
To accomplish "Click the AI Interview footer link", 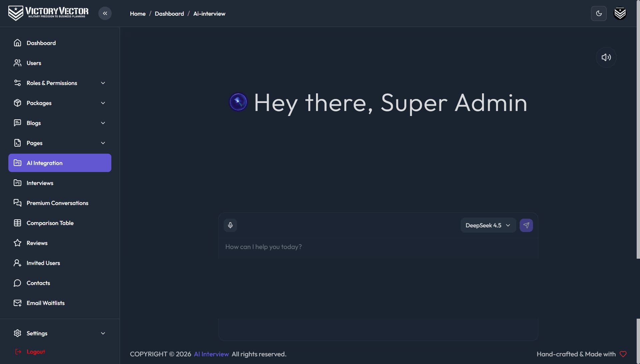I will [211, 354].
